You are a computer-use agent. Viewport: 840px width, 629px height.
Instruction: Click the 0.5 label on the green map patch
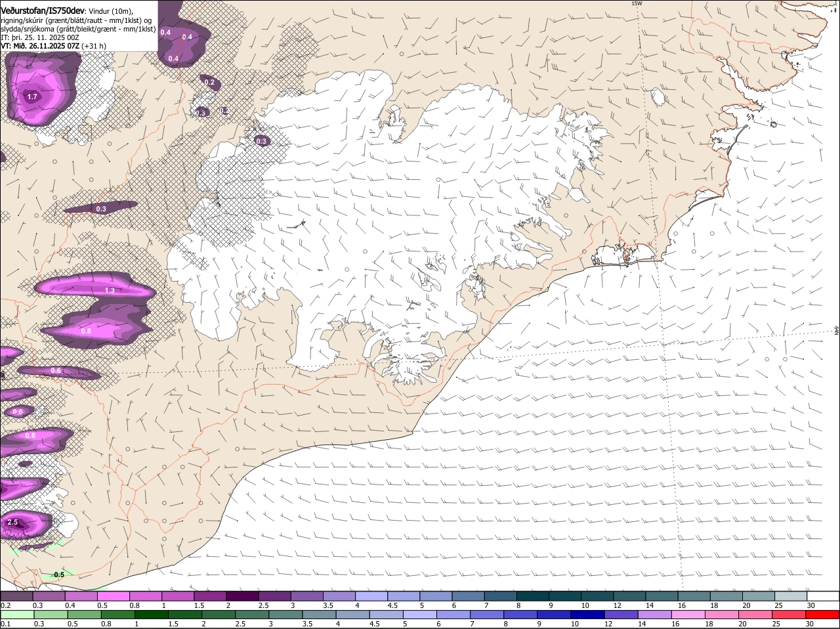pyautogui.click(x=59, y=575)
